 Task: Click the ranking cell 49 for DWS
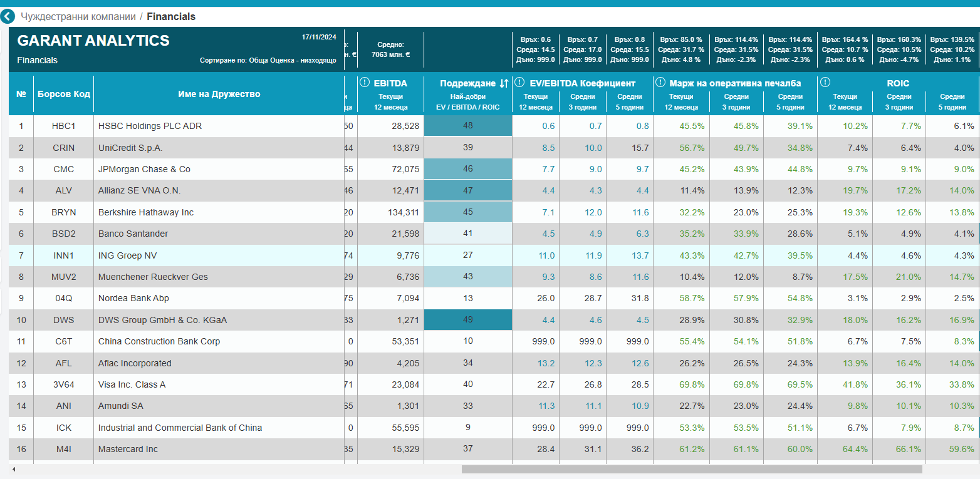pos(468,320)
